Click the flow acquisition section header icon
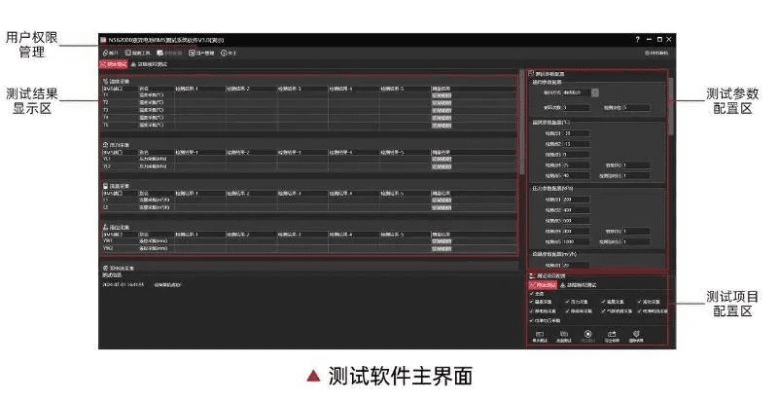The height and width of the screenshot is (400, 778). [105, 186]
